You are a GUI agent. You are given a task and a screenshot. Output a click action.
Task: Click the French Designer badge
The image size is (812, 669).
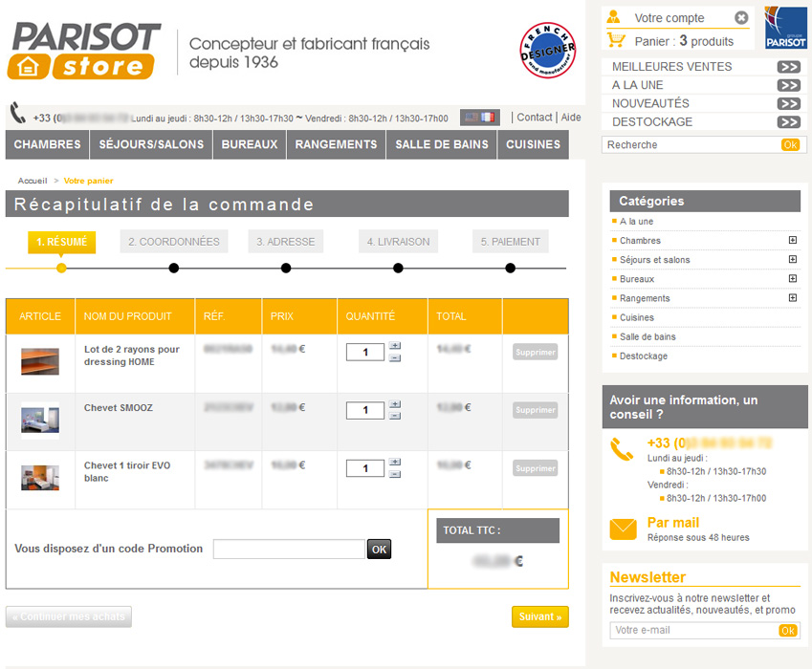(547, 51)
